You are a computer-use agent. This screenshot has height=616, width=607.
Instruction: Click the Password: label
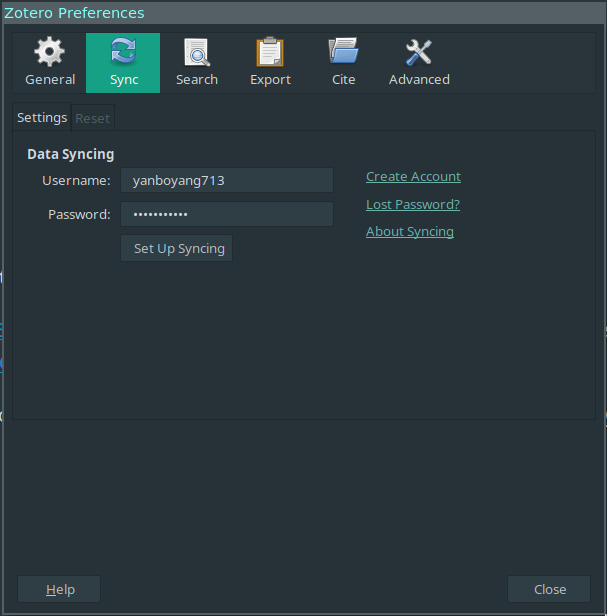pos(79,214)
